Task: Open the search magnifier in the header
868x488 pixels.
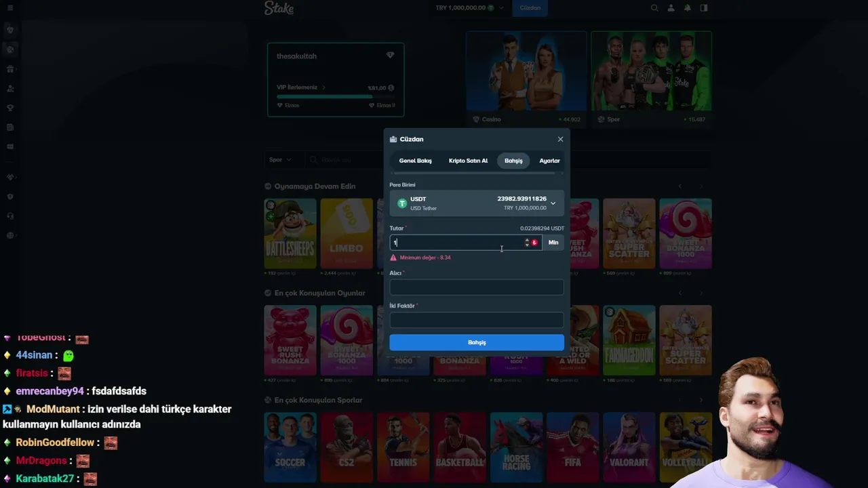Action: [x=654, y=8]
